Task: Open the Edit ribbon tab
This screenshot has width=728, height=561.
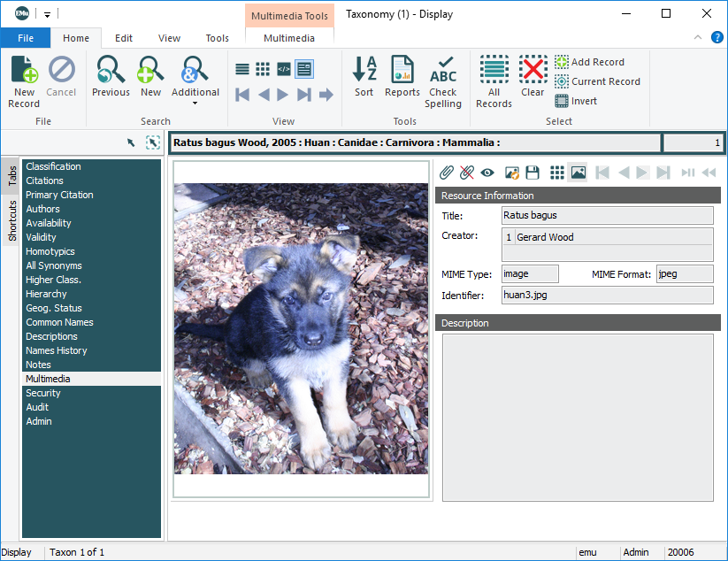Action: pyautogui.click(x=124, y=38)
